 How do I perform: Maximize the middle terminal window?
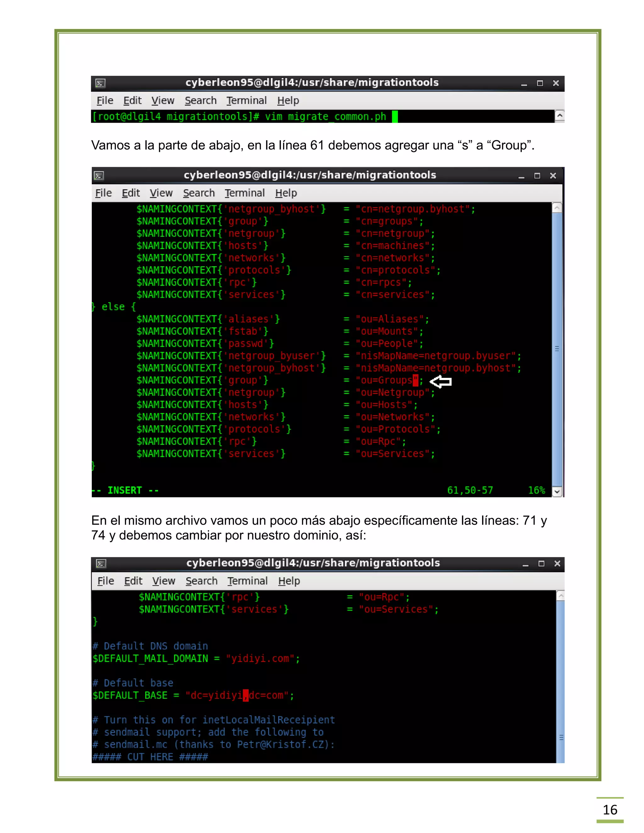[537, 175]
